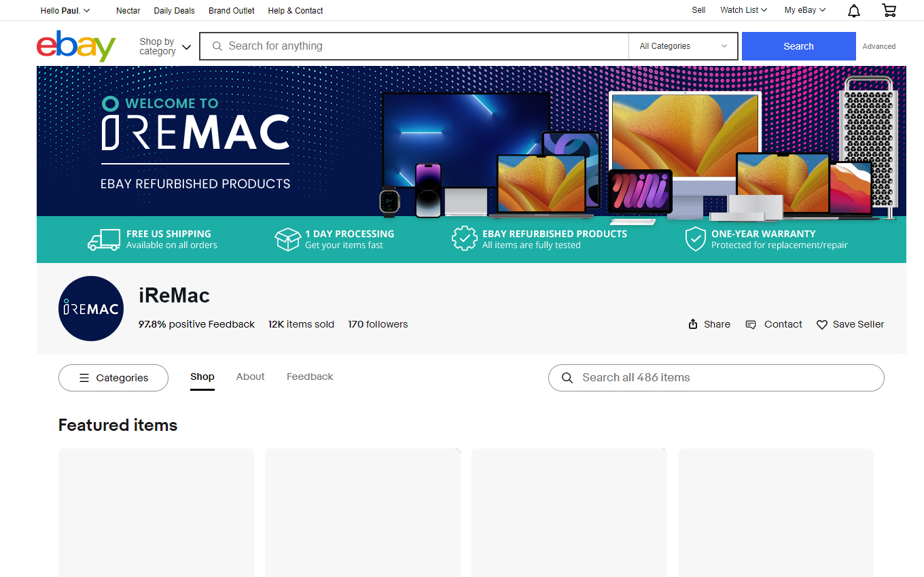924x577 pixels.
Task: Click the Contact seller label
Action: coord(783,324)
